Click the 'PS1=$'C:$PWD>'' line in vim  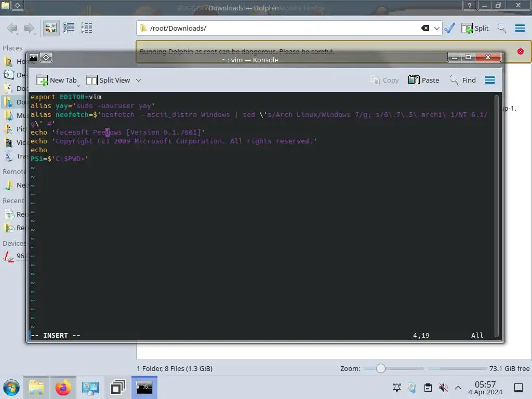tap(59, 159)
